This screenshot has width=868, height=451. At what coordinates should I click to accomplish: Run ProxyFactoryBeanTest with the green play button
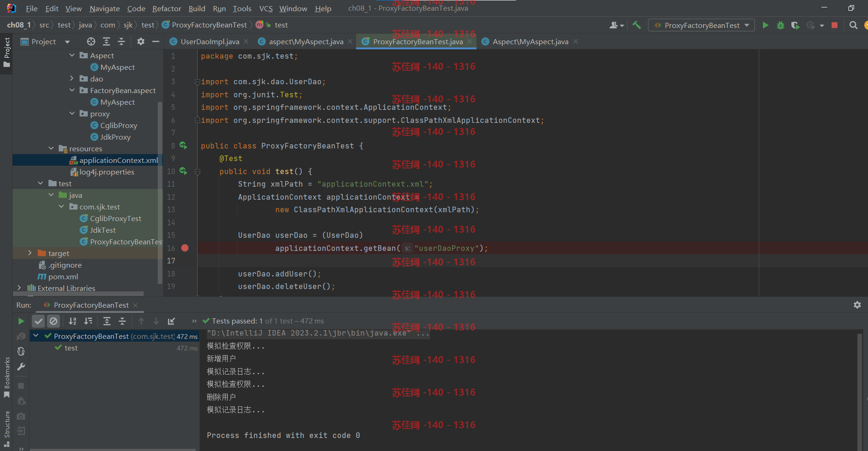pyautogui.click(x=765, y=25)
